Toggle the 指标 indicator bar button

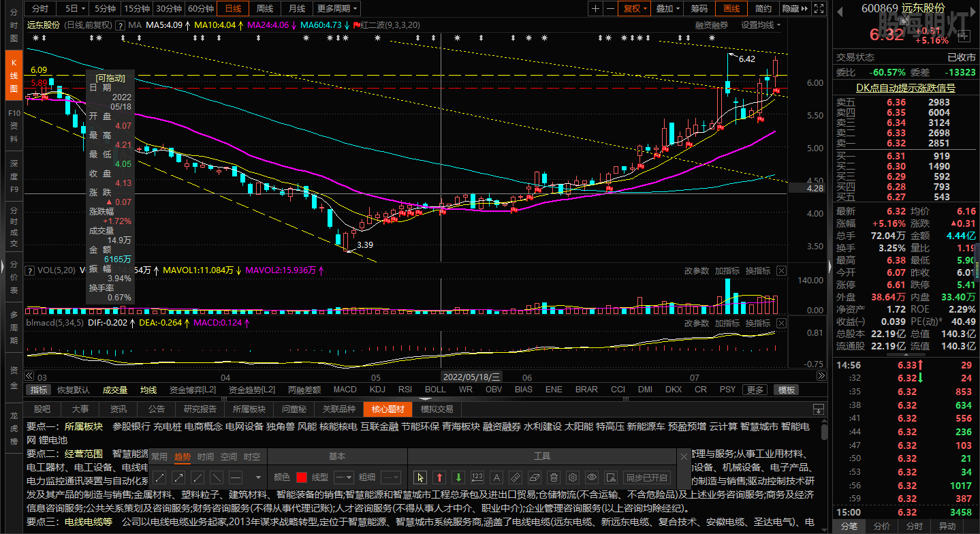coord(39,390)
